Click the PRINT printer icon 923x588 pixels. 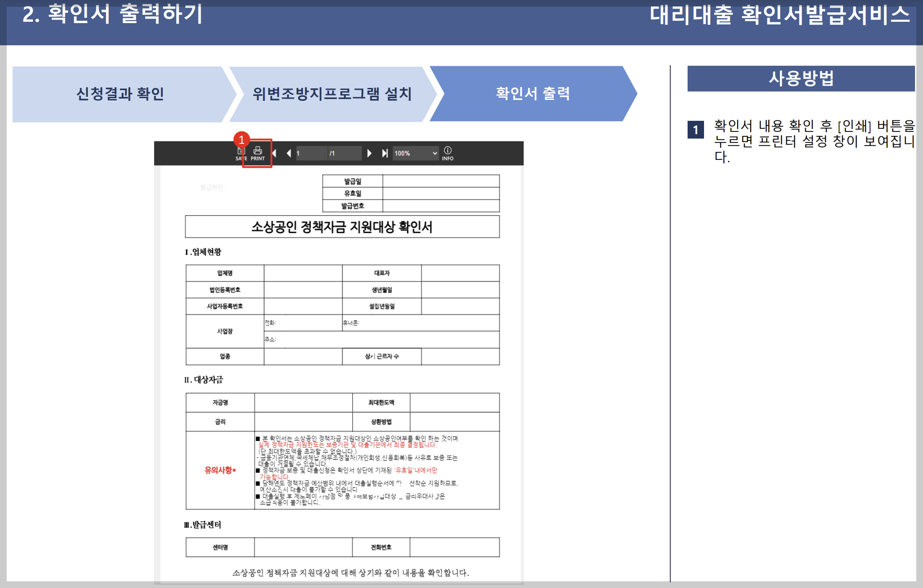pos(258,153)
